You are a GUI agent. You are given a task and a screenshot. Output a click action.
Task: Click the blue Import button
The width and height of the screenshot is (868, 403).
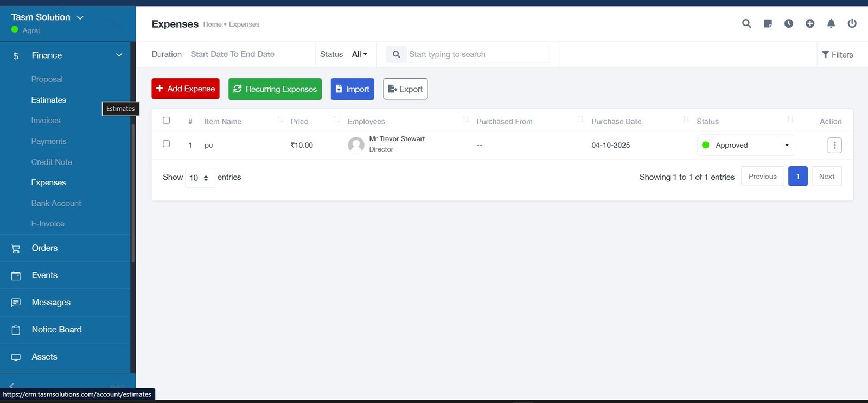point(353,89)
